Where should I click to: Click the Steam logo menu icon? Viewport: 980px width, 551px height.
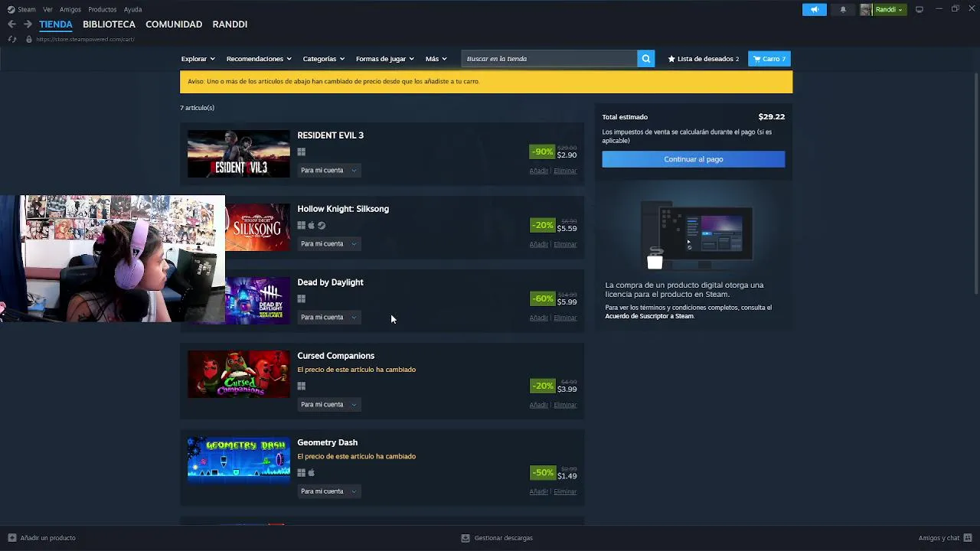[11, 9]
